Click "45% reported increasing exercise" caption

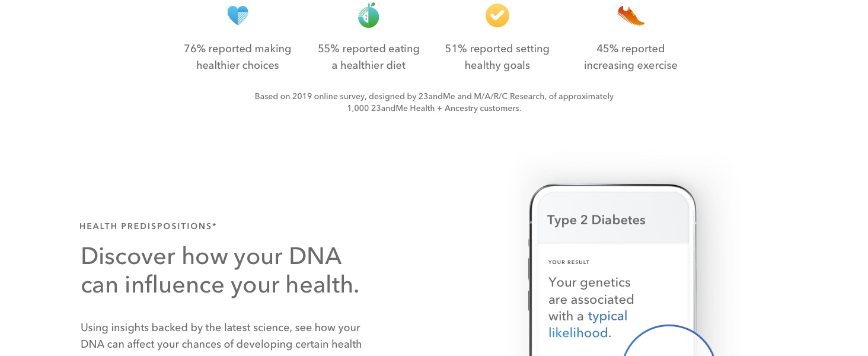click(630, 57)
